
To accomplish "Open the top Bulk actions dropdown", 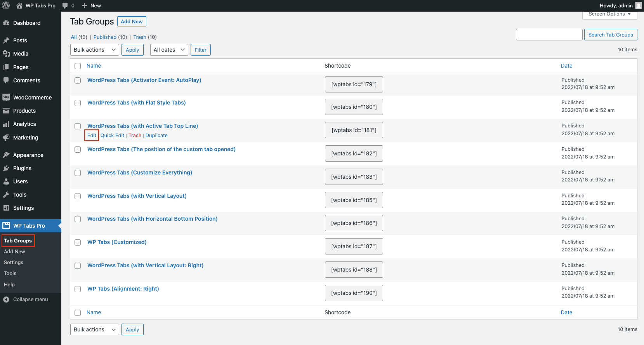I will coord(94,50).
